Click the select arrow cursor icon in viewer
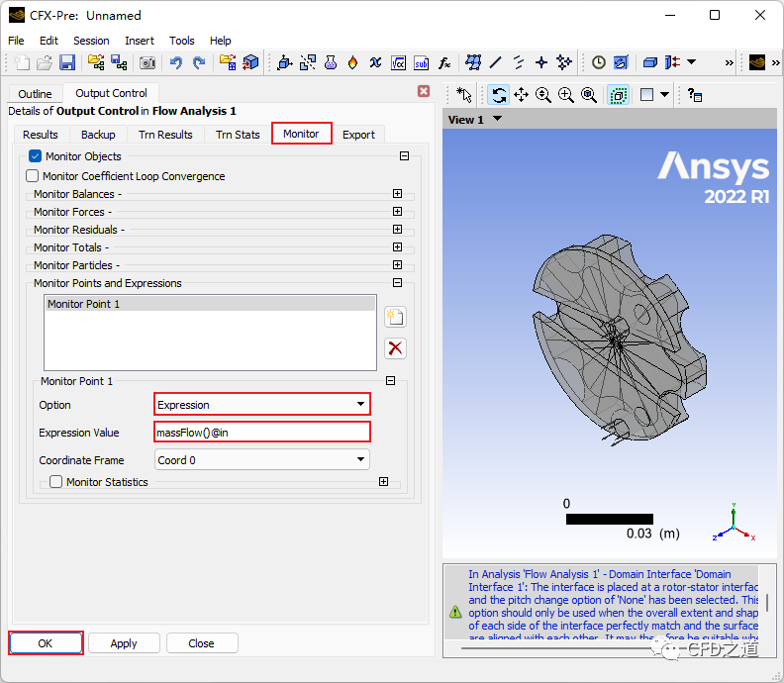The height and width of the screenshot is (683, 784). (x=464, y=94)
